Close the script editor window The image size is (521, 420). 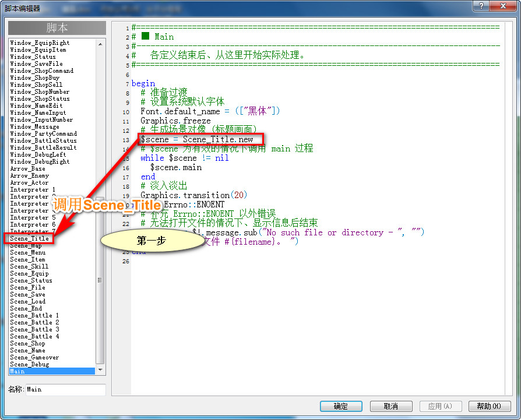click(x=503, y=6)
